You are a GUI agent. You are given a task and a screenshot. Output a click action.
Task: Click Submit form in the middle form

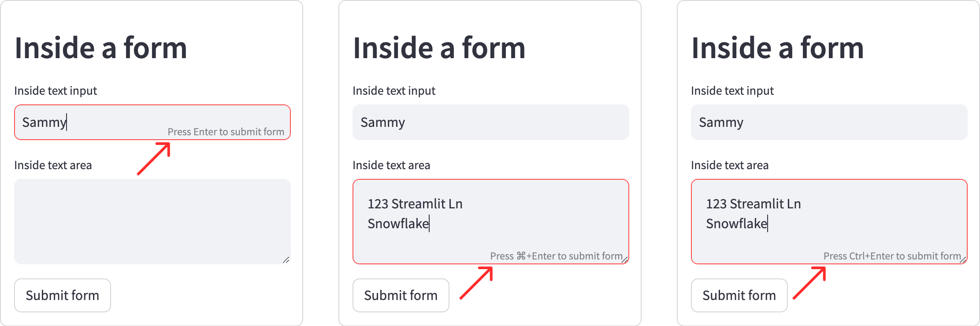click(x=401, y=295)
